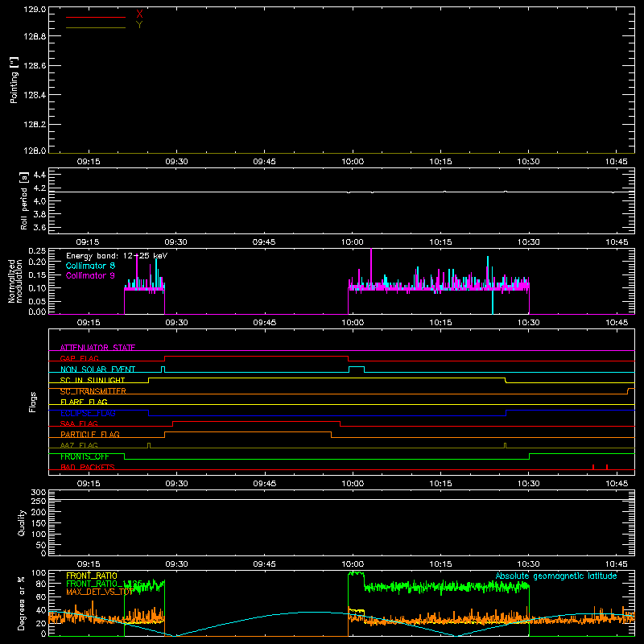This screenshot has width=644, height=644.
Task: Click the FRONTS_OFF flag label
Action: point(85,456)
